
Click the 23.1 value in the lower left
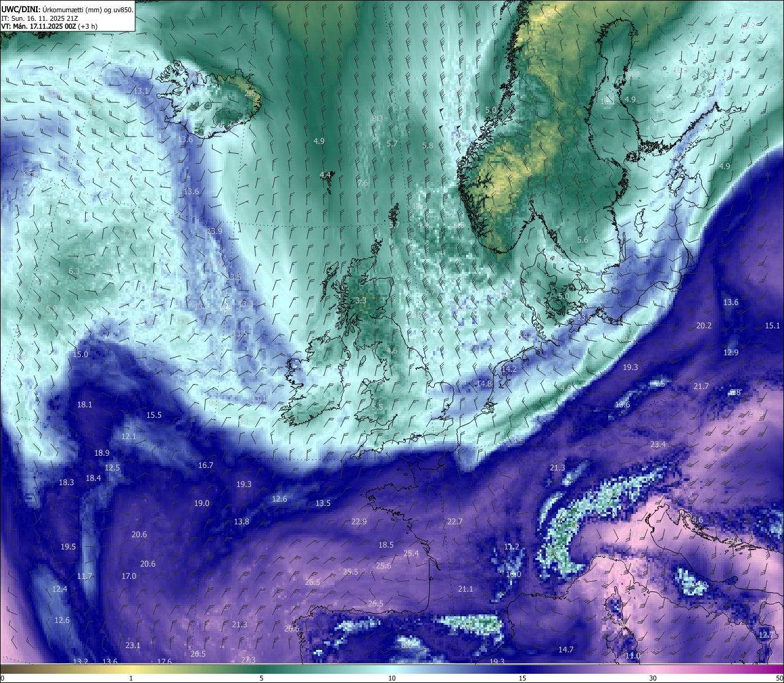pos(133,645)
